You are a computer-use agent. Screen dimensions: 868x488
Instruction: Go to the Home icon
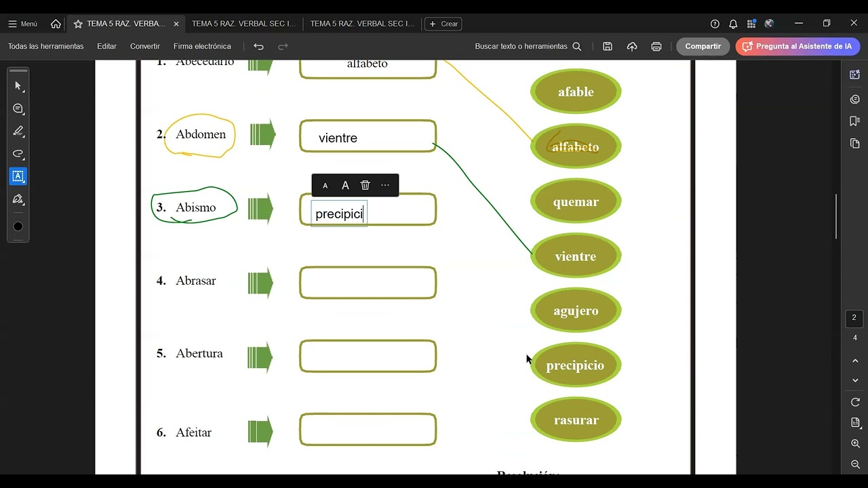(56, 24)
